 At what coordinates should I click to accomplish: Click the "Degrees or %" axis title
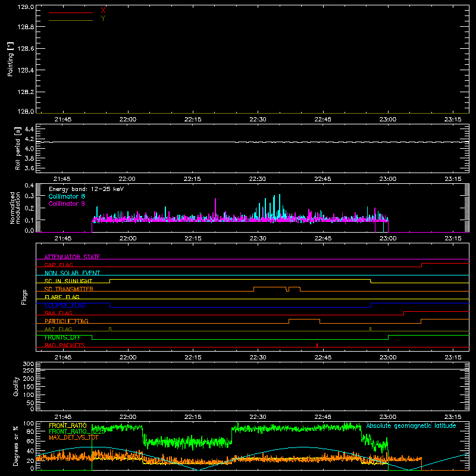(x=15, y=446)
